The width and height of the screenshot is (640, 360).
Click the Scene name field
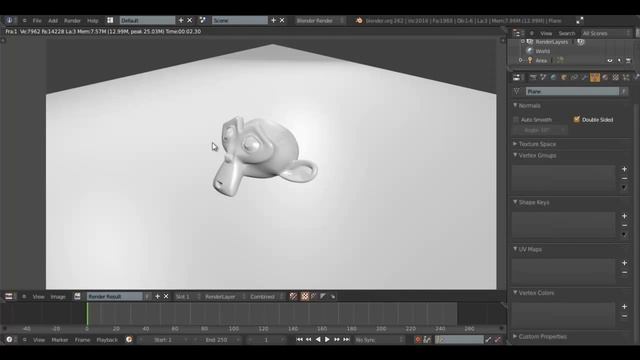tap(240, 20)
